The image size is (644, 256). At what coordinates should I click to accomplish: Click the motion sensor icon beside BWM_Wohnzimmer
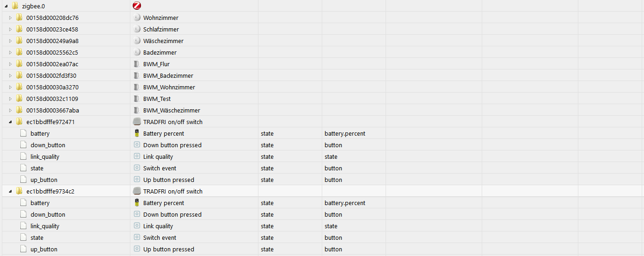tap(136, 87)
